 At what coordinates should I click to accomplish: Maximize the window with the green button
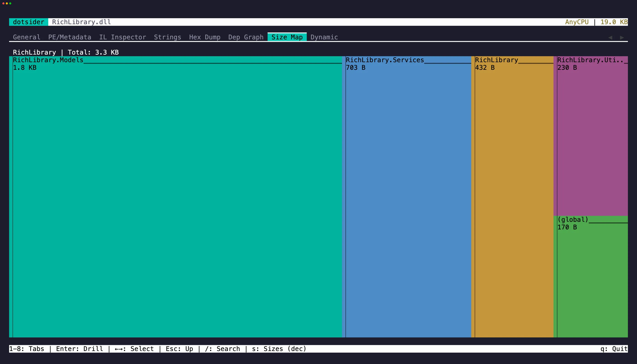pyautogui.click(x=10, y=3)
